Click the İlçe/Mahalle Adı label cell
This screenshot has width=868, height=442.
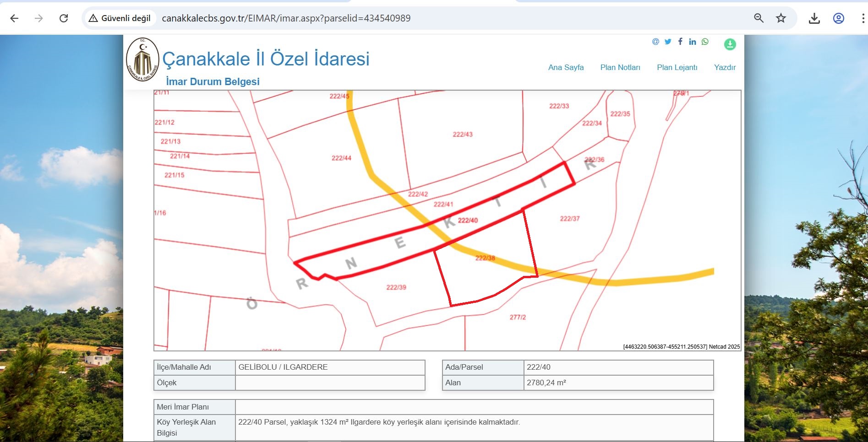pos(195,367)
